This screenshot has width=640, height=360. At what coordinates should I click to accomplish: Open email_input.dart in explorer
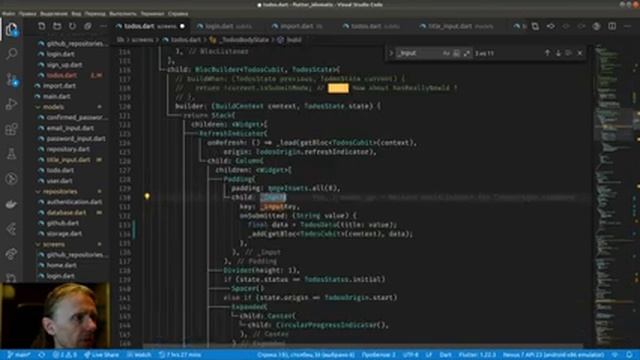point(70,128)
